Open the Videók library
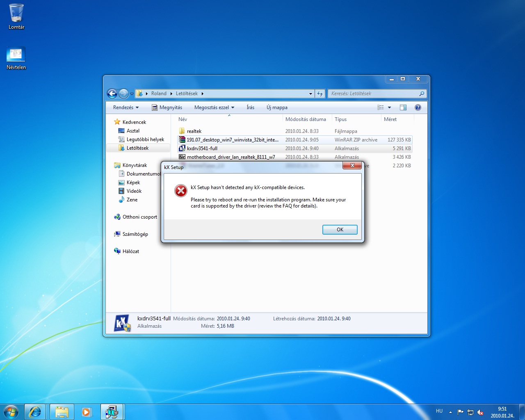The image size is (525, 420). 130,191
